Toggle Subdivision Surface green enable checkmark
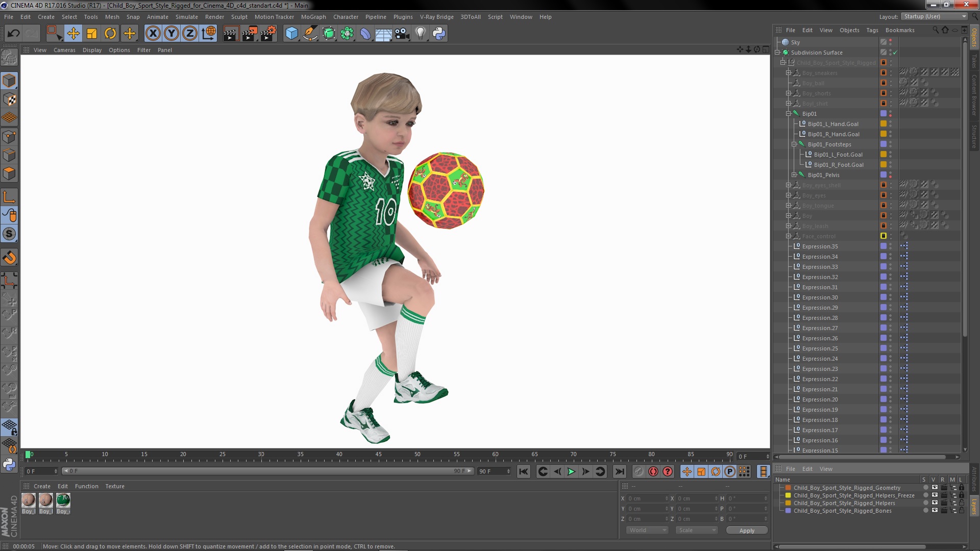 (x=895, y=53)
